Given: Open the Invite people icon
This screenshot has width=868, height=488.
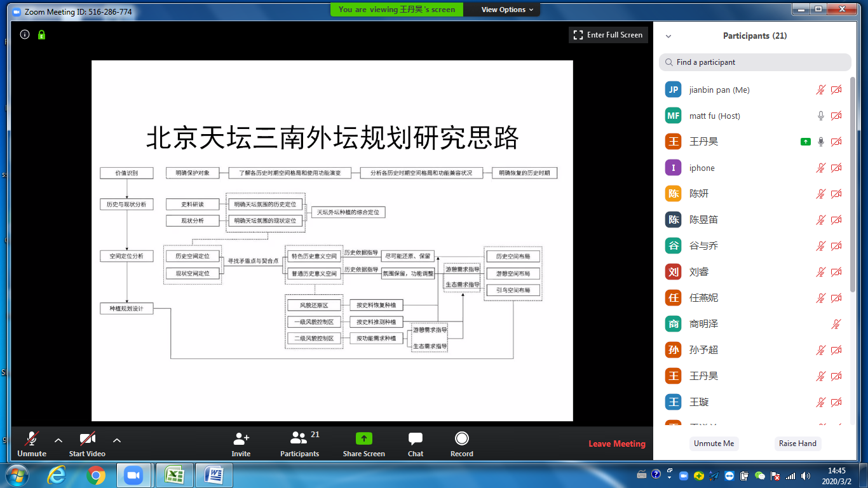Looking at the screenshot, I should (241, 438).
